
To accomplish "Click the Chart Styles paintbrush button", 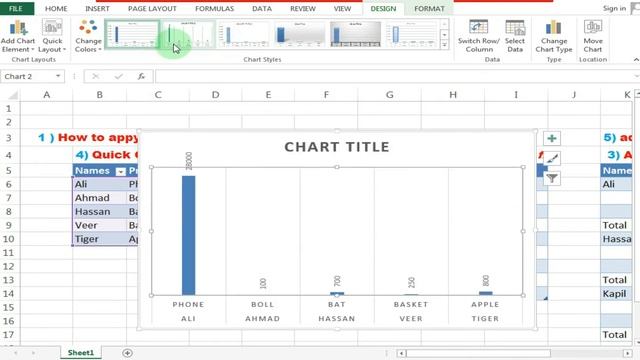I will 552,158.
